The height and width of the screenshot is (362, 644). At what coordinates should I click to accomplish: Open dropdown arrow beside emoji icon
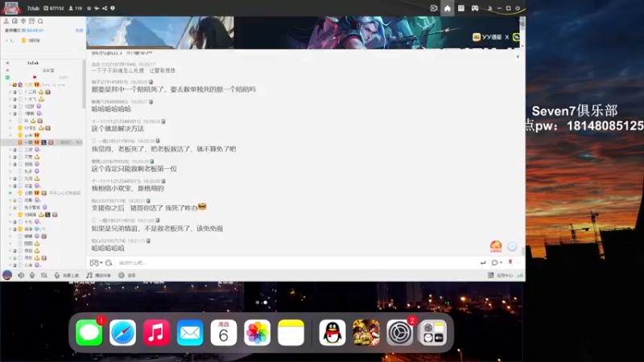[101, 263]
